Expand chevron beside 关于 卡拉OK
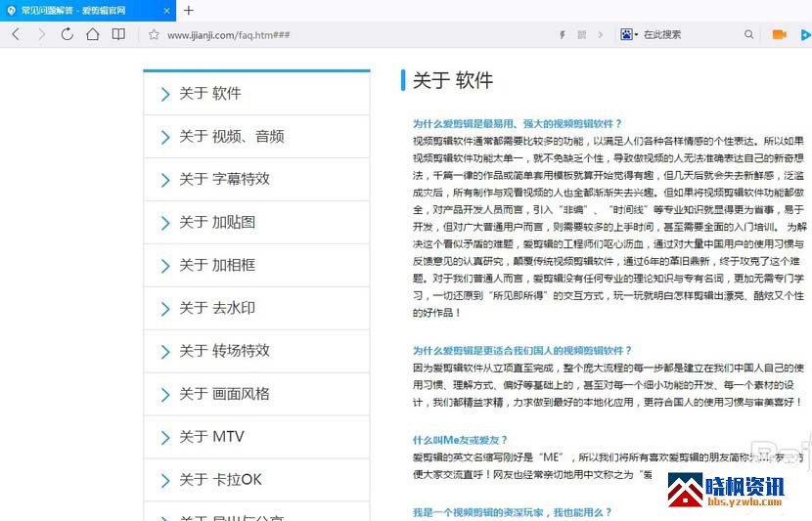This screenshot has height=521, width=812. click(165, 481)
